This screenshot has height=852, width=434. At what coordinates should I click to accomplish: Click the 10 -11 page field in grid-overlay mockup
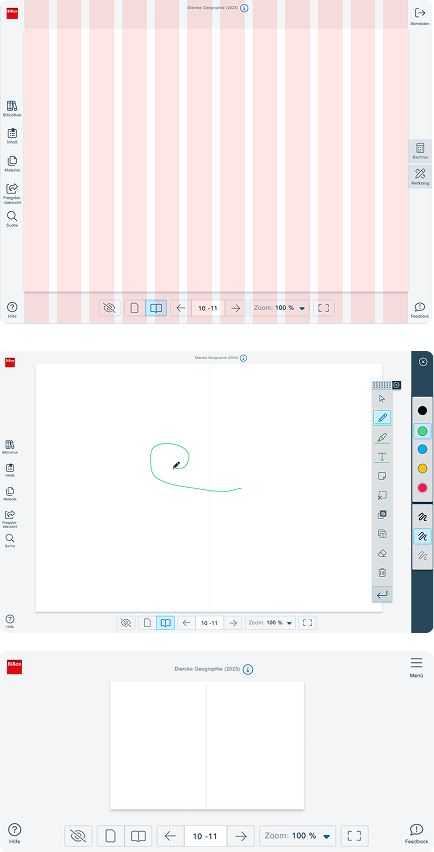click(208, 308)
